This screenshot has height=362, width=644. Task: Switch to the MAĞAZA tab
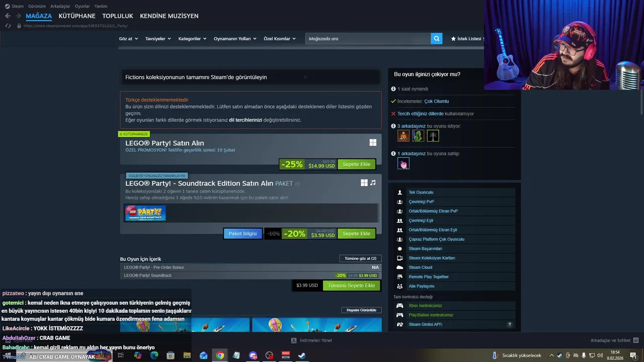coord(39,16)
